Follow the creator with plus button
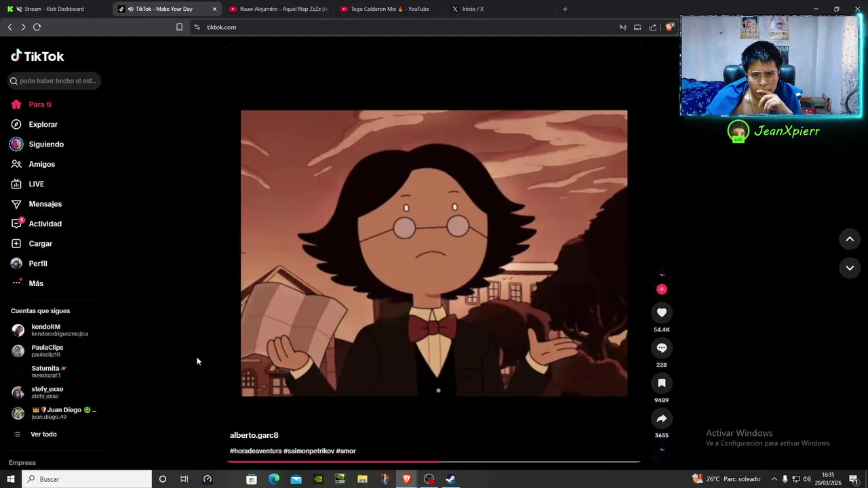Viewport: 868px width, 488px height. [662, 289]
